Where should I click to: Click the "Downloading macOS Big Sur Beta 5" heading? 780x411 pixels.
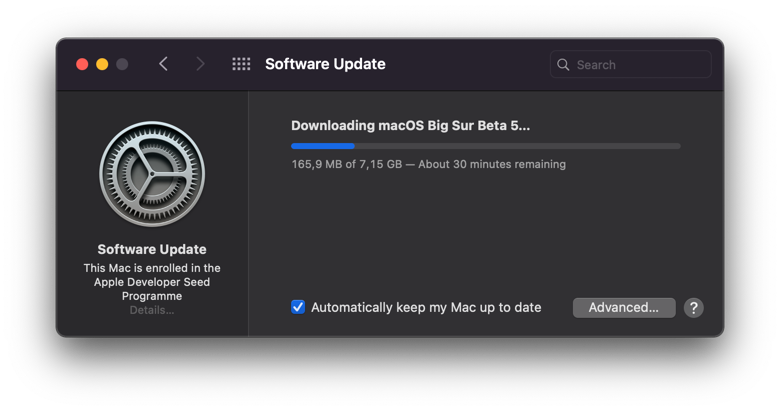410,126
